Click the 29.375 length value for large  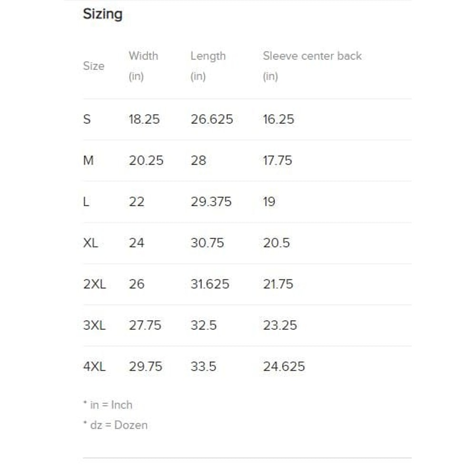211,202
